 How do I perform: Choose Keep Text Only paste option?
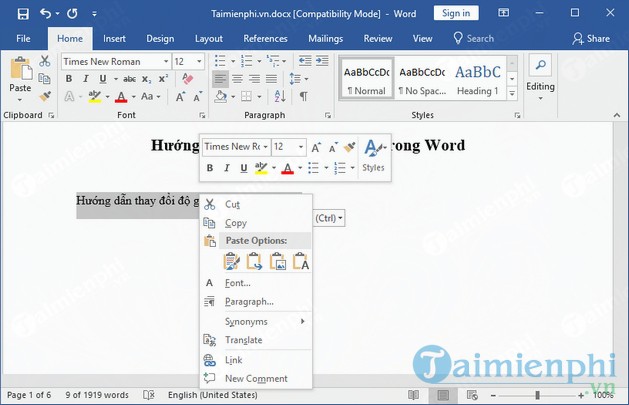pos(301,261)
